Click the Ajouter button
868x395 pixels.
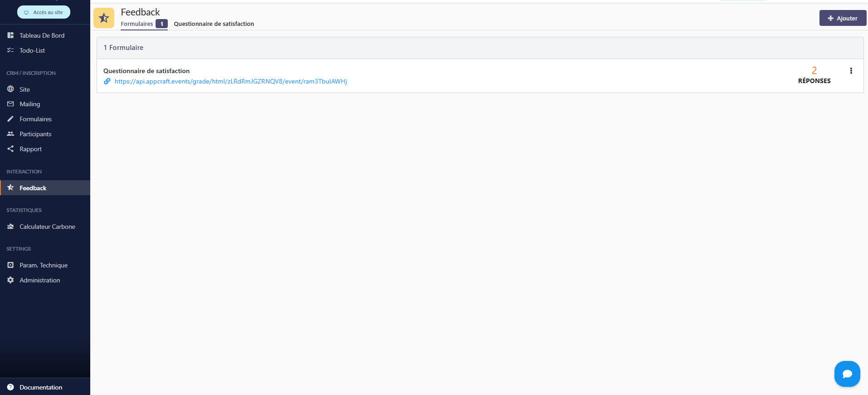[x=842, y=18]
